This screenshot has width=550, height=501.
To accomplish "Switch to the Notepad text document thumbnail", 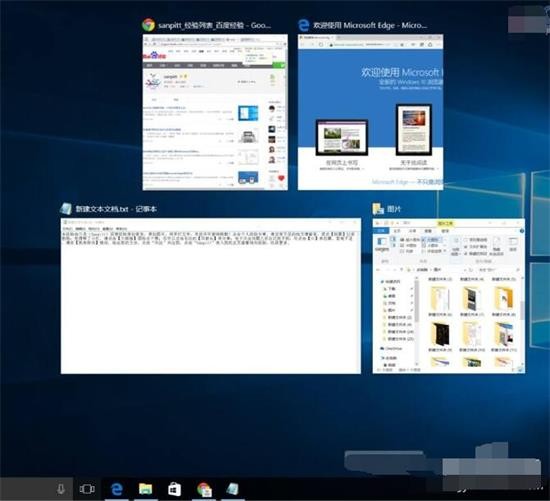I will point(210,296).
